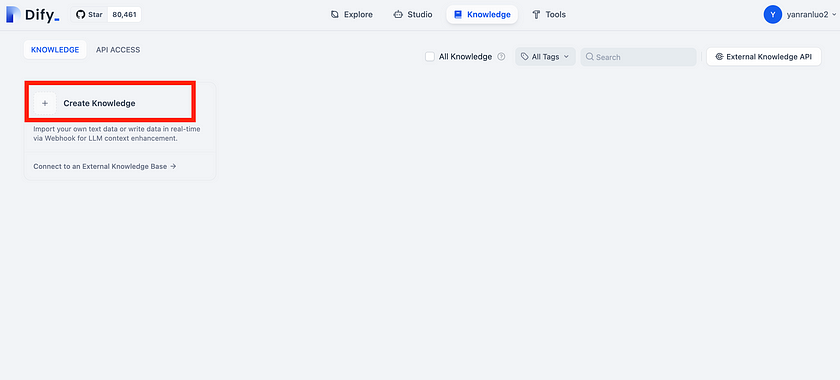Click the Create Knowledge label
This screenshot has height=380, width=840.
(99, 103)
